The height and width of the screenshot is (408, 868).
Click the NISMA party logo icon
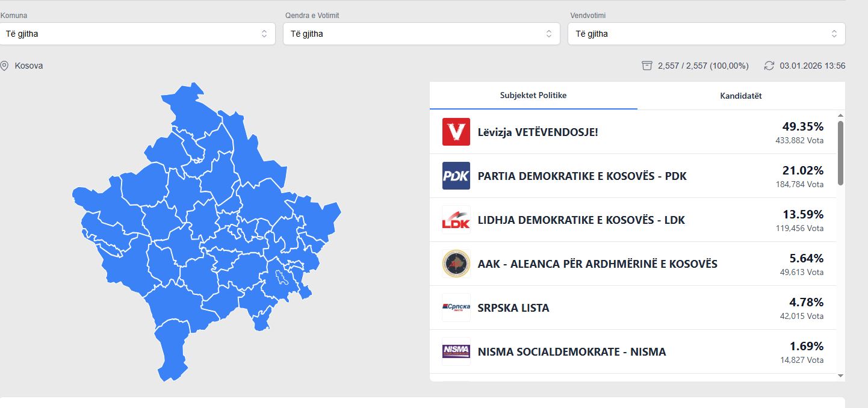pyautogui.click(x=456, y=351)
